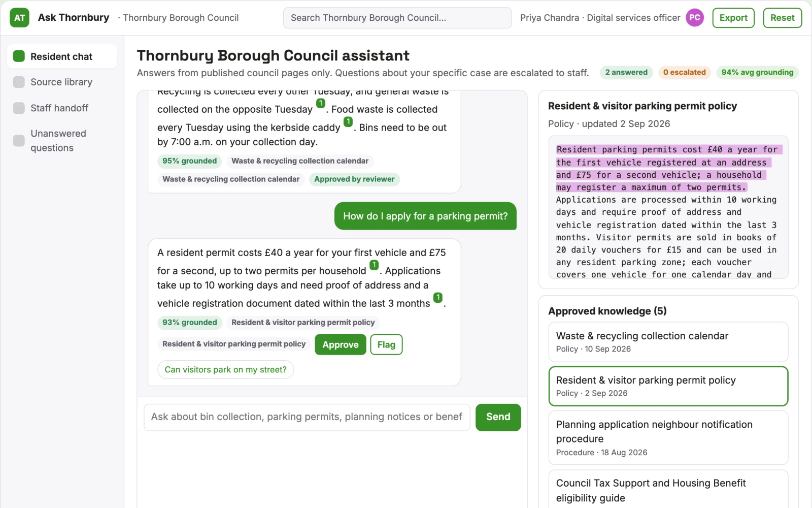Focus the Search Thornbury Borough Council field
The width and height of the screenshot is (812, 508).
pos(397,18)
